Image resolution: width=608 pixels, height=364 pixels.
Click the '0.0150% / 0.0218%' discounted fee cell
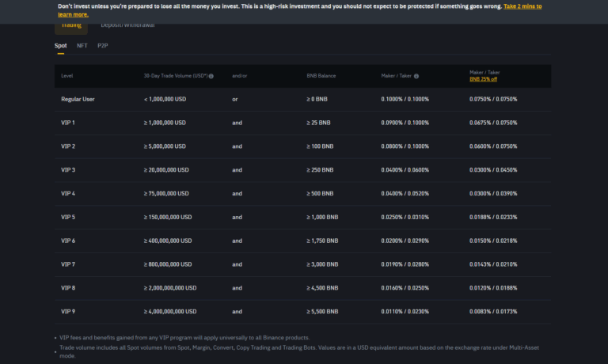(493, 241)
